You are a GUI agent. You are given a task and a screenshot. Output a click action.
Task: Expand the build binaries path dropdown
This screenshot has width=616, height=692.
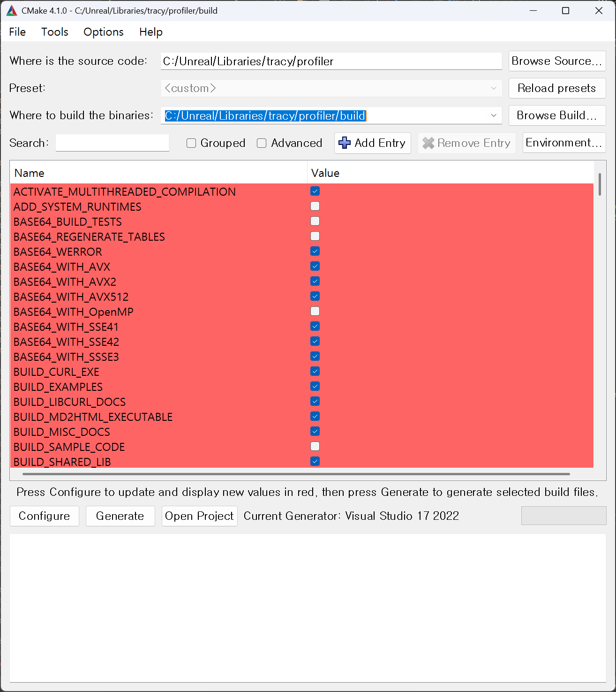coord(494,115)
